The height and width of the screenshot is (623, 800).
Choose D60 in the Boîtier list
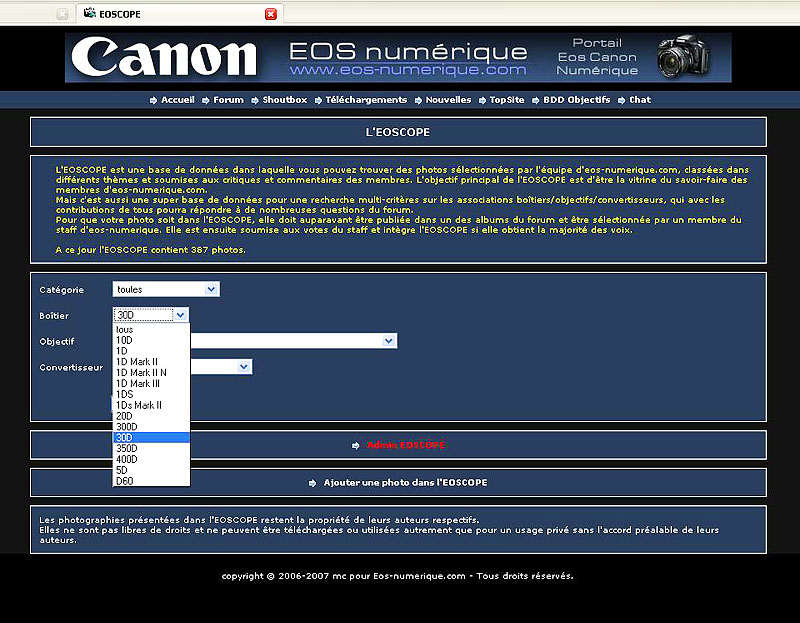click(x=151, y=481)
